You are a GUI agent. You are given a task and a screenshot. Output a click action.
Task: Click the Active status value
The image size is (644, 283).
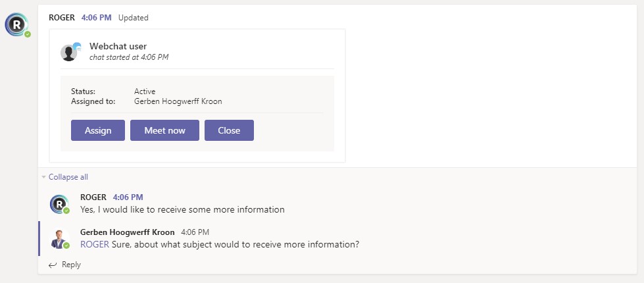(x=145, y=91)
